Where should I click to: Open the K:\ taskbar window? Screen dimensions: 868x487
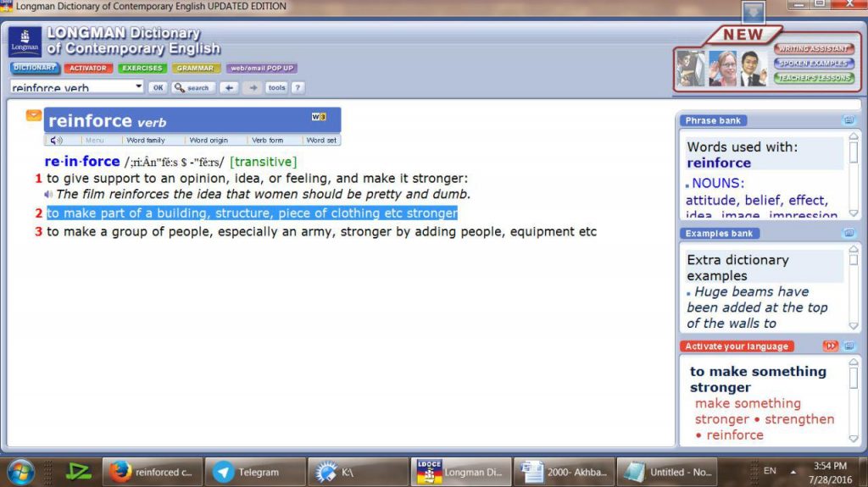[358, 472]
